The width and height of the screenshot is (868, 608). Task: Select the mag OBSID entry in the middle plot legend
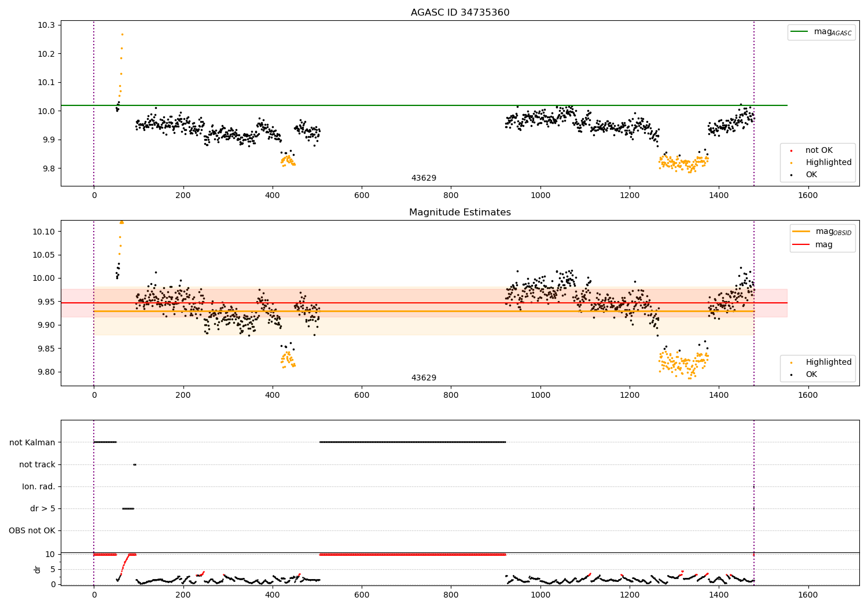[822, 232]
